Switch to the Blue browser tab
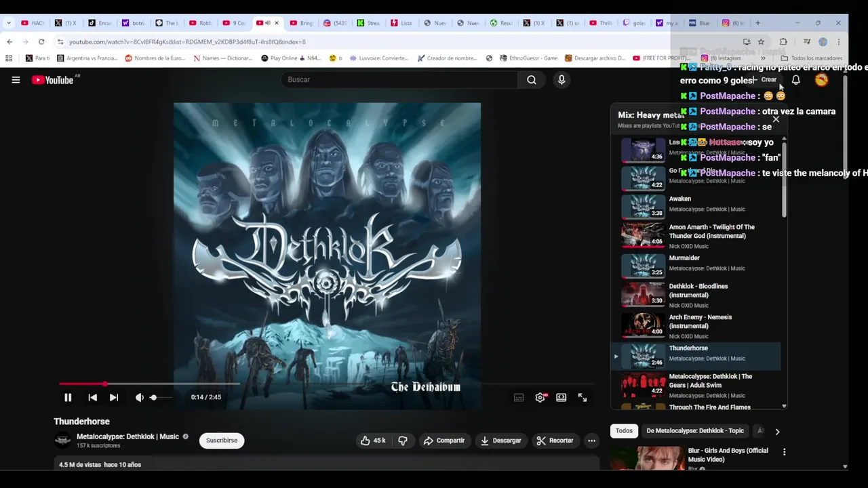868x488 pixels. [699, 23]
